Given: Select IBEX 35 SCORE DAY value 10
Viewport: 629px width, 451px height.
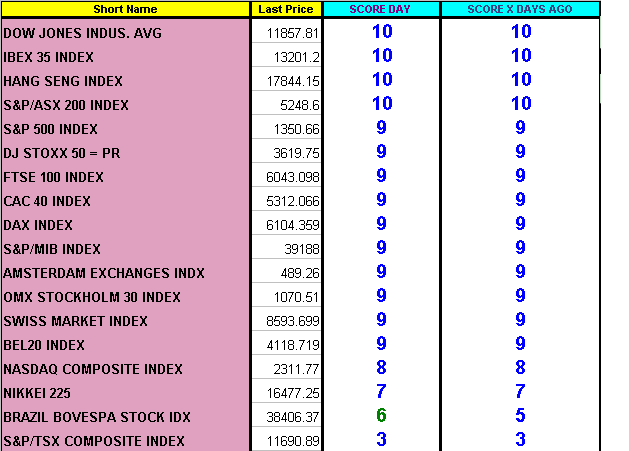Looking at the screenshot, I should pos(382,55).
